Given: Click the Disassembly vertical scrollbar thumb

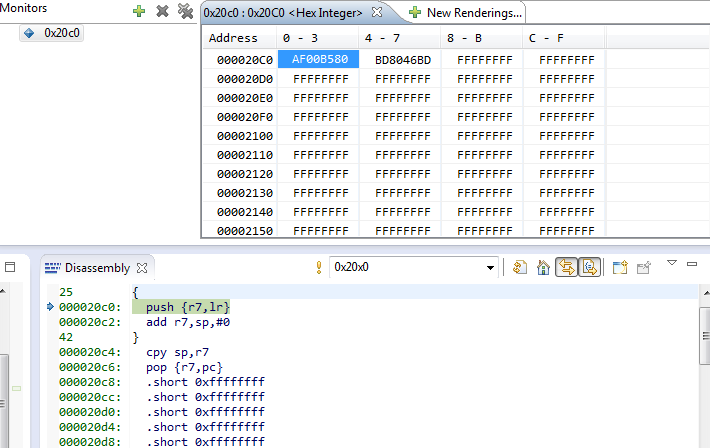Looking at the screenshot, I should [x=705, y=336].
